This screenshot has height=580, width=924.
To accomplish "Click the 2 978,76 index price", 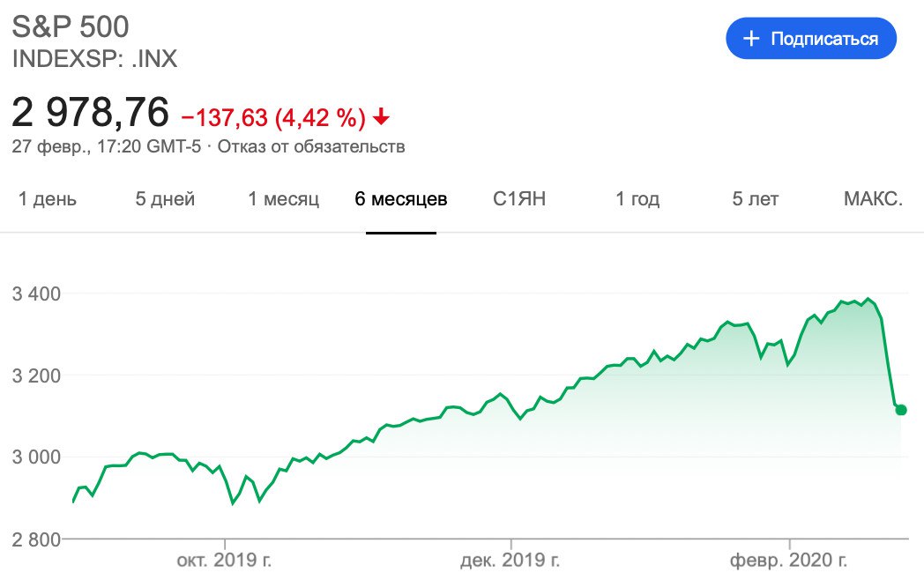I will 90,113.
